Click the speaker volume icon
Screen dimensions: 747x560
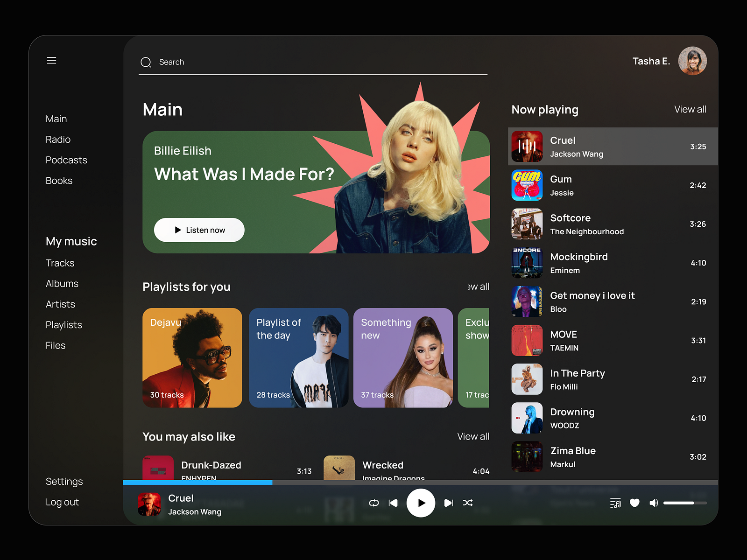(x=653, y=503)
